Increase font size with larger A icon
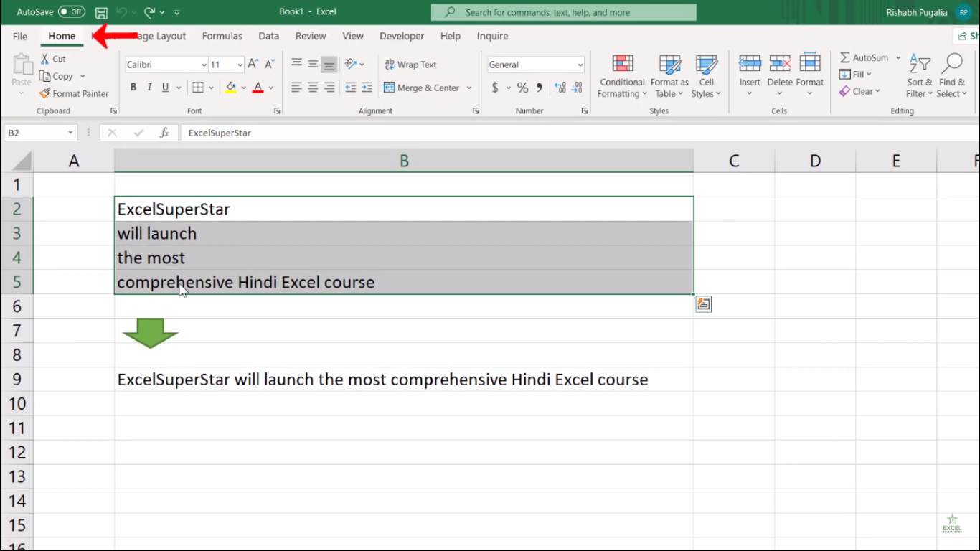 [x=253, y=65]
